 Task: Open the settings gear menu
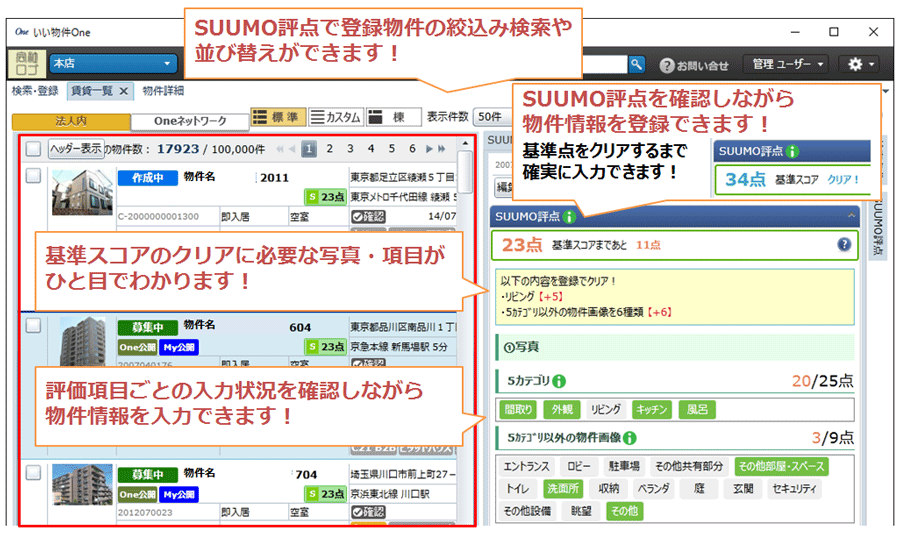[860, 64]
